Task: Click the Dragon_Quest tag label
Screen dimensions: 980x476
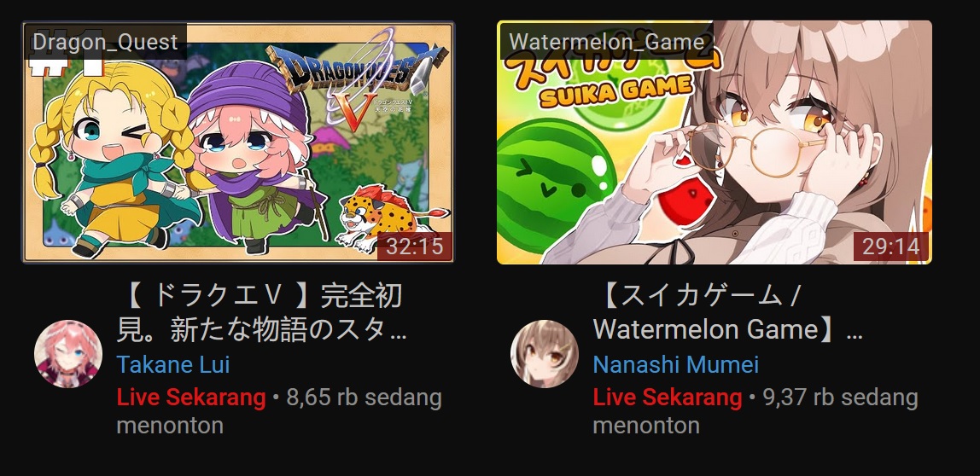Action: click(x=105, y=42)
